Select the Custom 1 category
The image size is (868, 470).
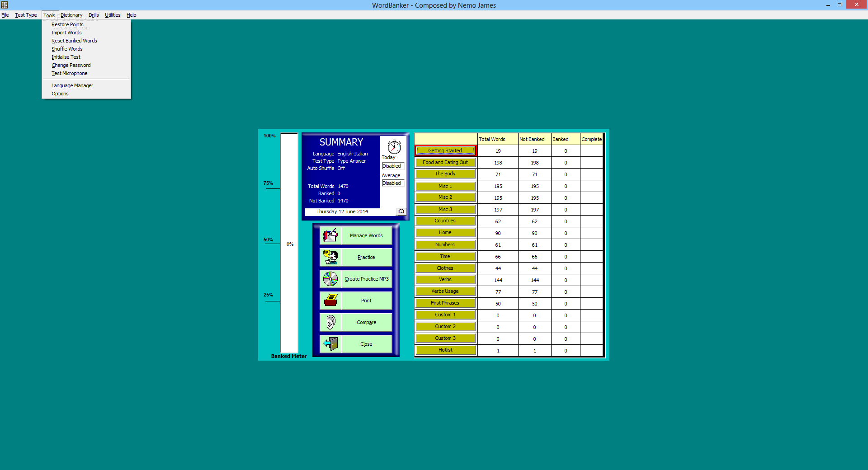click(445, 315)
